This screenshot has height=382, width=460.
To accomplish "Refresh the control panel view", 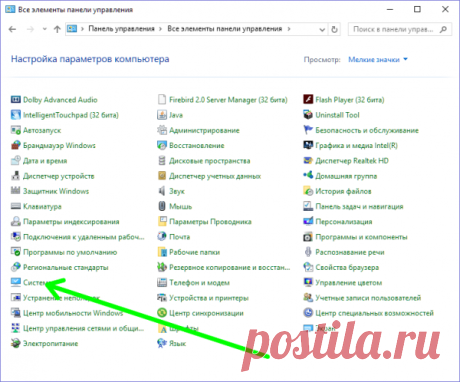I will (x=334, y=29).
